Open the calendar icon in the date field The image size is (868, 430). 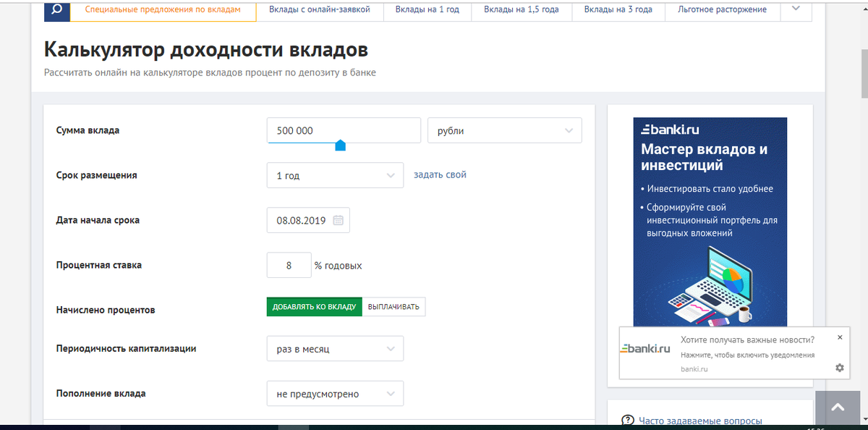pyautogui.click(x=338, y=220)
